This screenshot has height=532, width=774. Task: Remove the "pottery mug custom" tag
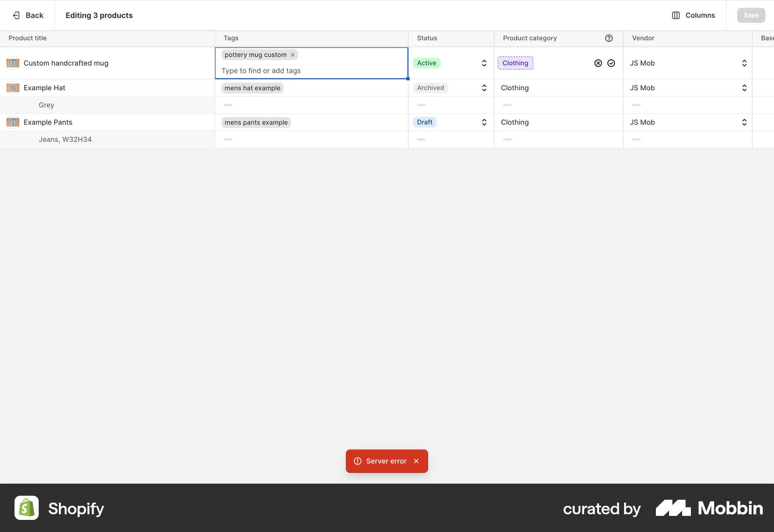click(293, 55)
